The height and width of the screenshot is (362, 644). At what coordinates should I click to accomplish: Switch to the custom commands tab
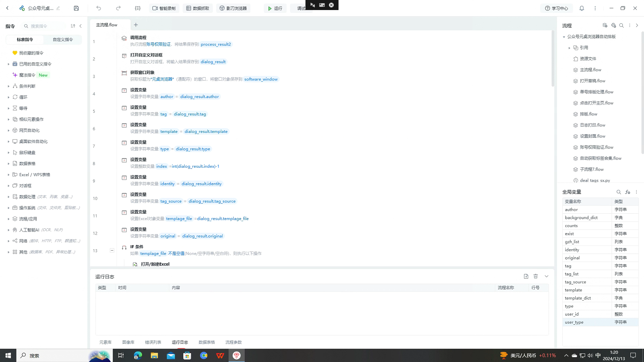click(x=63, y=40)
